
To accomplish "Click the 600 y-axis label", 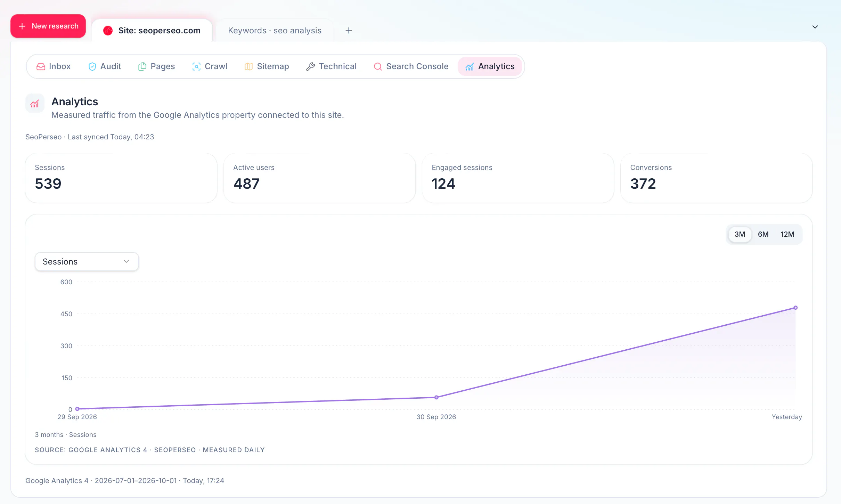I will coord(66,282).
